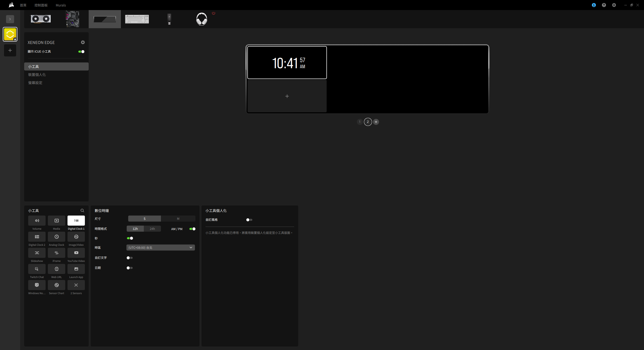Expand the left sidebar chevron
644x350 pixels.
point(10,19)
